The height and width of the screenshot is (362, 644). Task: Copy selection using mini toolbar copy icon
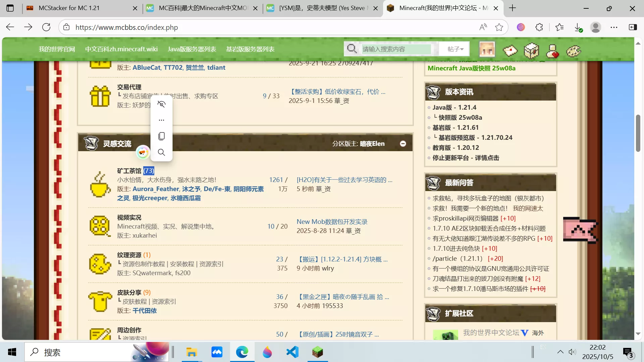[161, 136]
